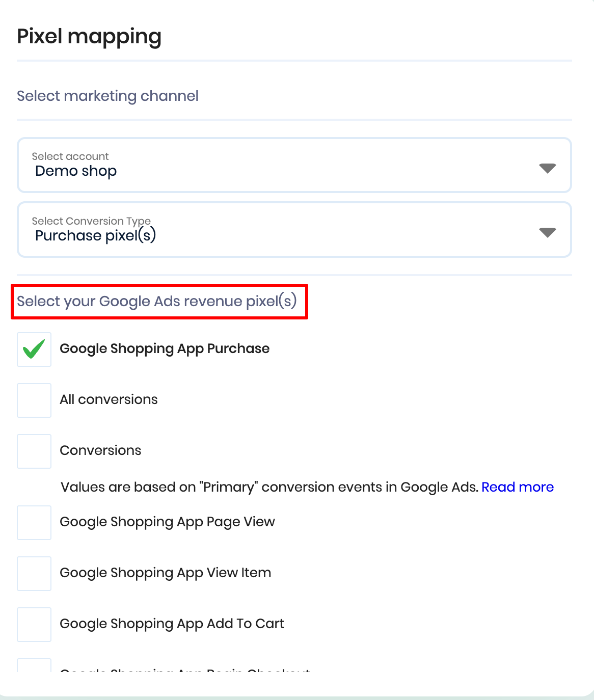Check the Google Shopping App Page View box

click(34, 523)
